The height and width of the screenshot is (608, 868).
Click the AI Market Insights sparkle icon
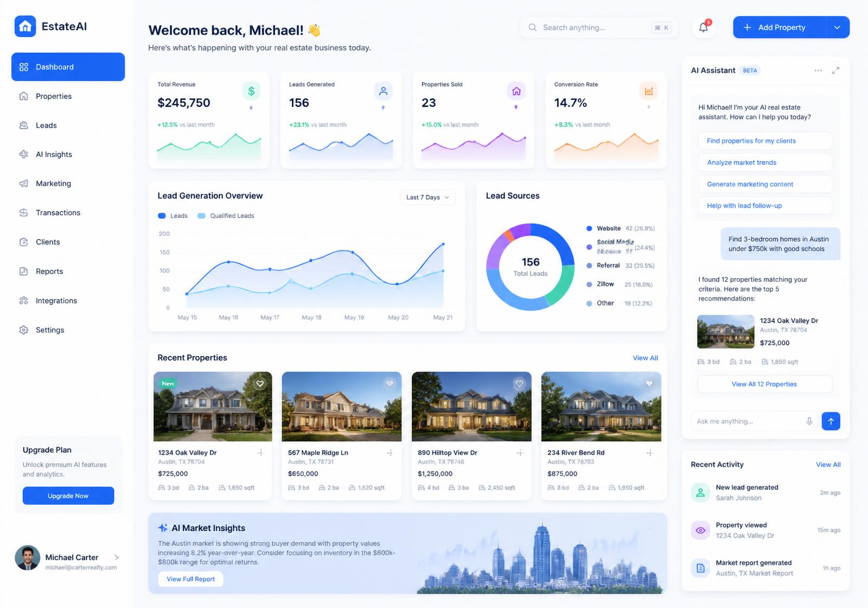(163, 528)
